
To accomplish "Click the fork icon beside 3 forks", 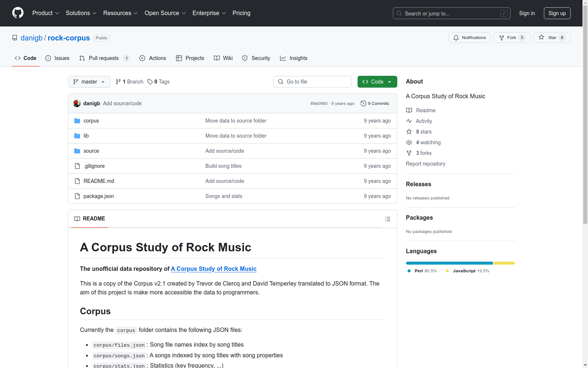I will click(409, 153).
